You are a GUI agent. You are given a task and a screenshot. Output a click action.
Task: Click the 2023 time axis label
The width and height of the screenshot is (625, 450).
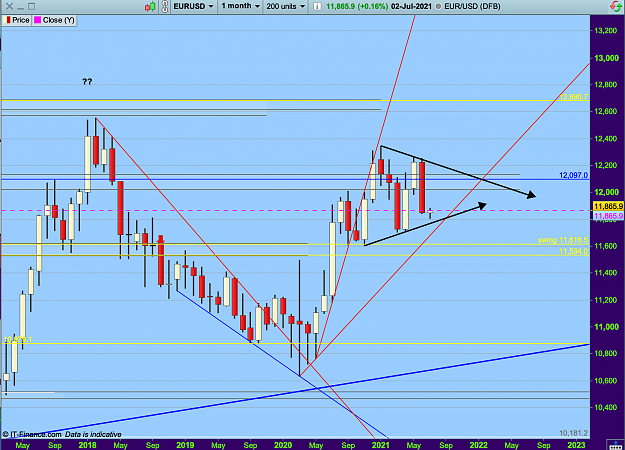[x=576, y=445]
